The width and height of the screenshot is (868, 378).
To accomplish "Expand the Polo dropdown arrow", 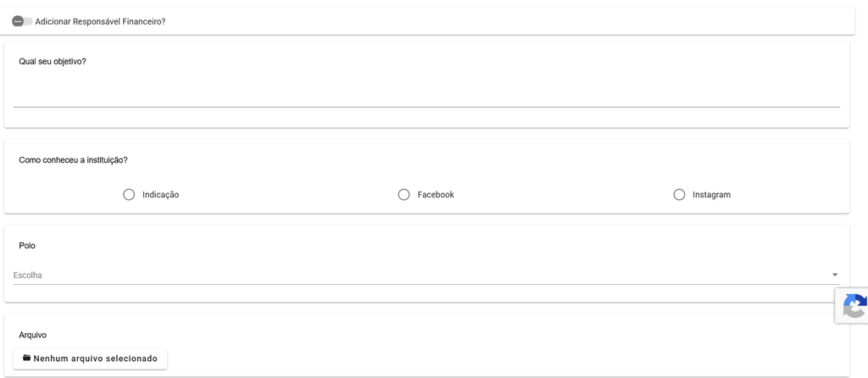I will click(x=835, y=275).
